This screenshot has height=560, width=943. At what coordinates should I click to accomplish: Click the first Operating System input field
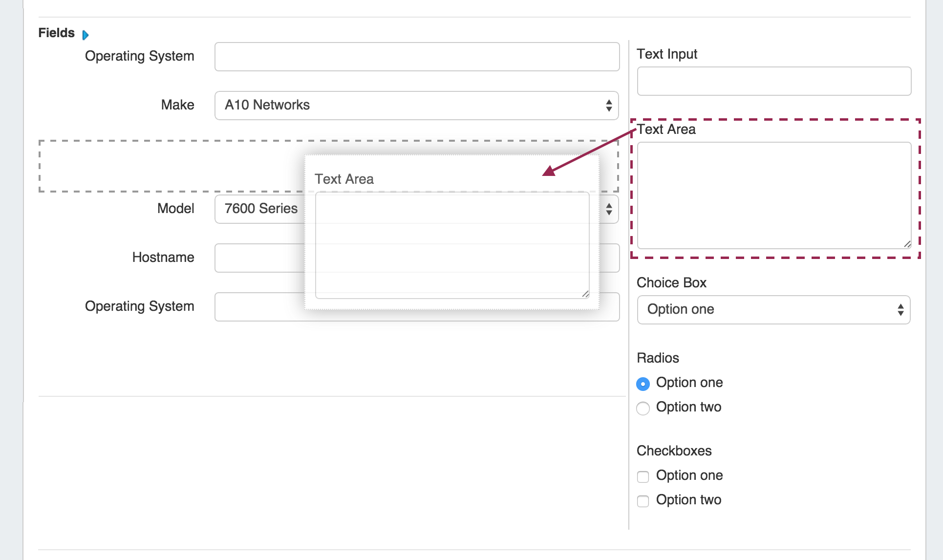pyautogui.click(x=416, y=57)
